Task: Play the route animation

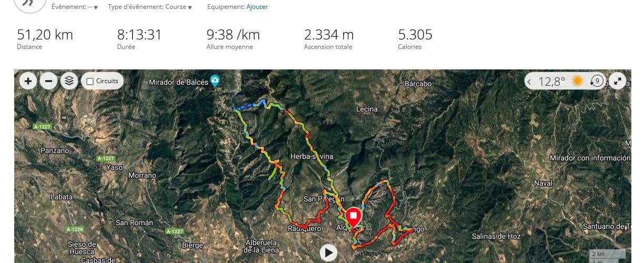Action: coord(328,252)
